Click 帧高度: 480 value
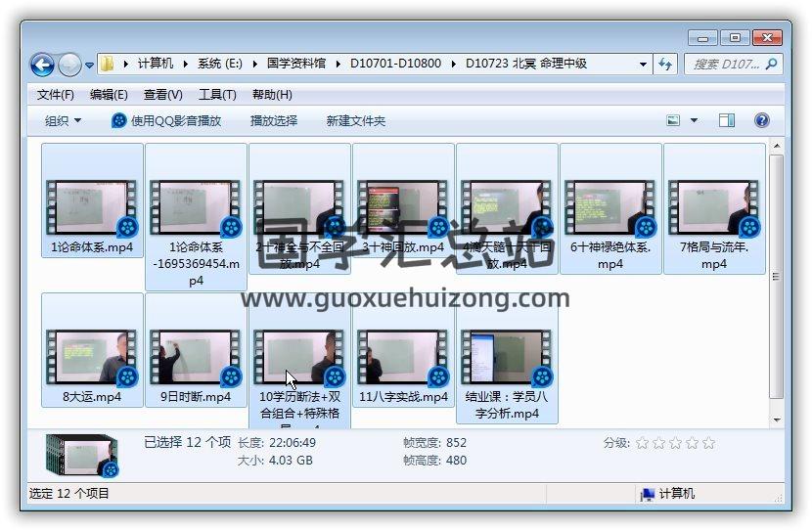 pyautogui.click(x=456, y=461)
